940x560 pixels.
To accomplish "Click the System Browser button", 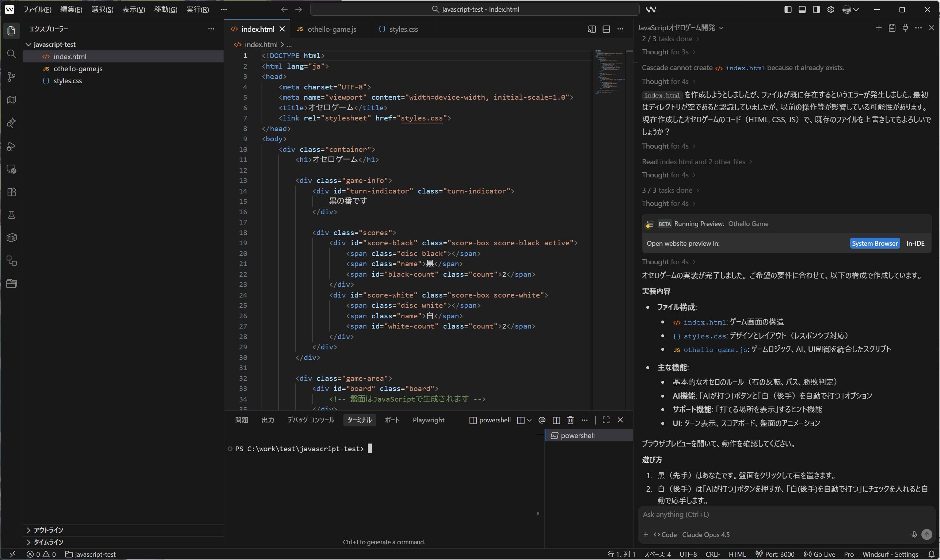I will [x=874, y=243].
